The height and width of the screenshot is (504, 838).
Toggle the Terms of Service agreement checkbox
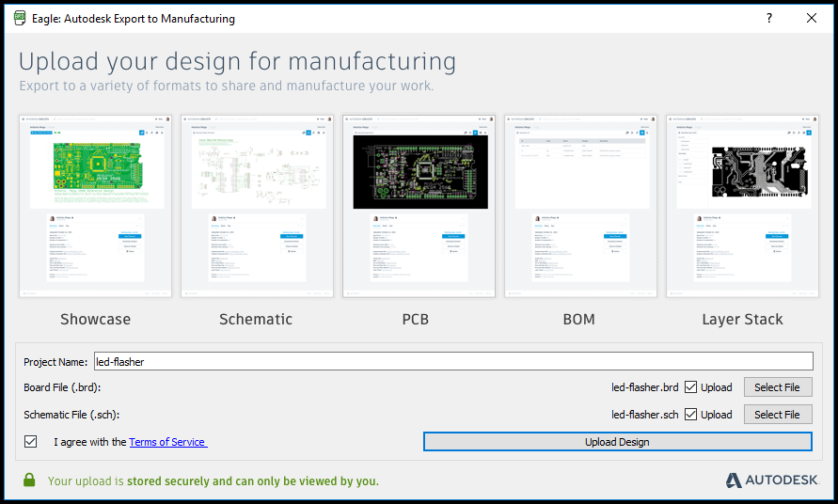click(x=30, y=441)
